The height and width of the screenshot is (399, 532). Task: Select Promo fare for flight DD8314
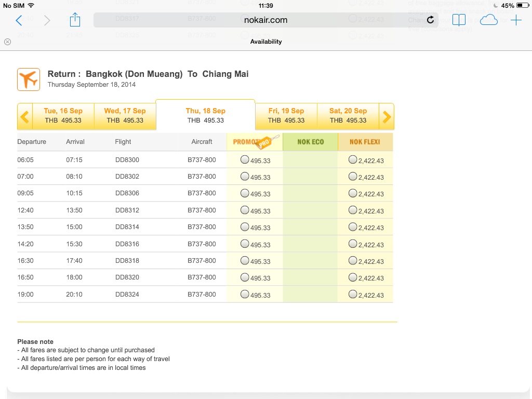pyautogui.click(x=245, y=227)
